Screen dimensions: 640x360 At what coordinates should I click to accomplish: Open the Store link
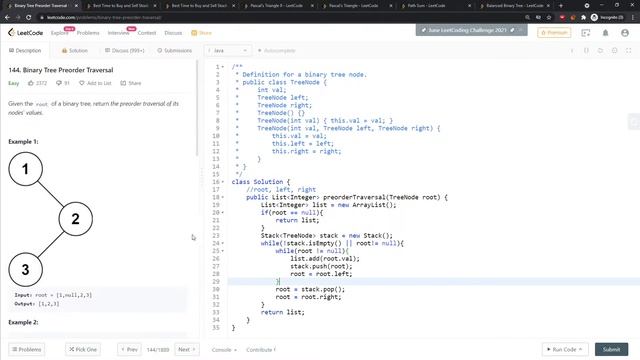tap(202, 33)
